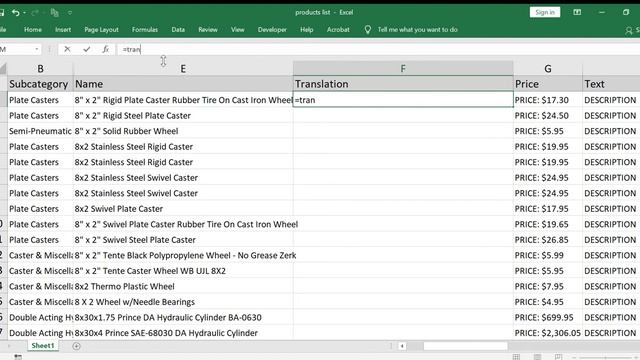Click the Name header cell
Screen dimensions: 640x360
tap(183, 84)
